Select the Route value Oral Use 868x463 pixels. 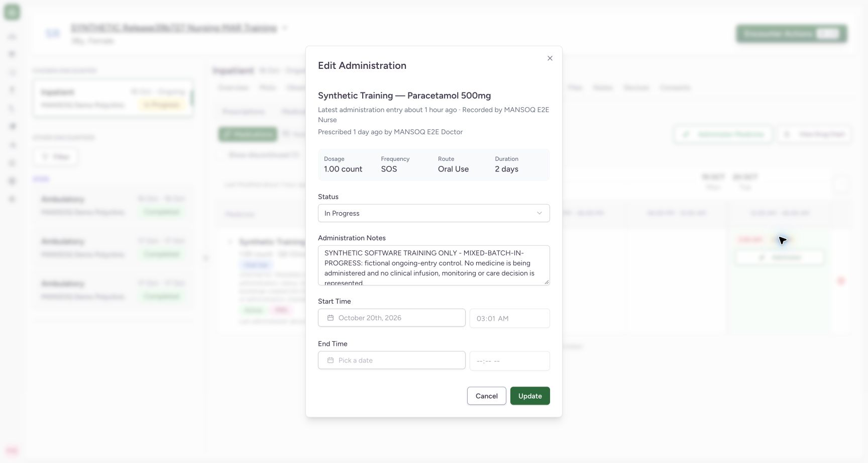453,169
